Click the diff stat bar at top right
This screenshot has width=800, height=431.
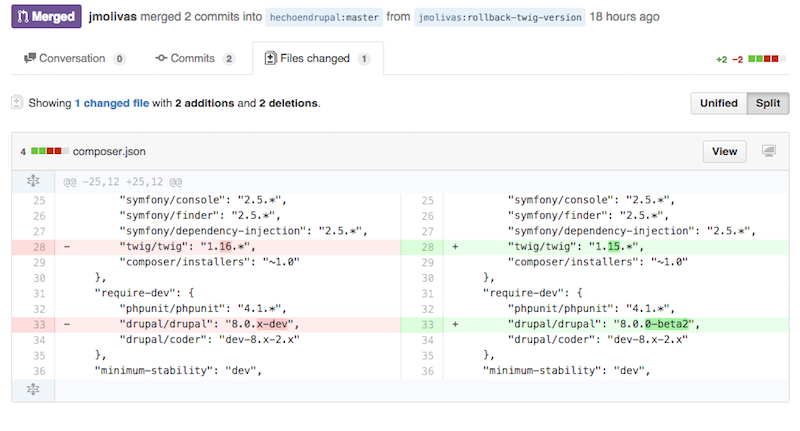(767, 59)
